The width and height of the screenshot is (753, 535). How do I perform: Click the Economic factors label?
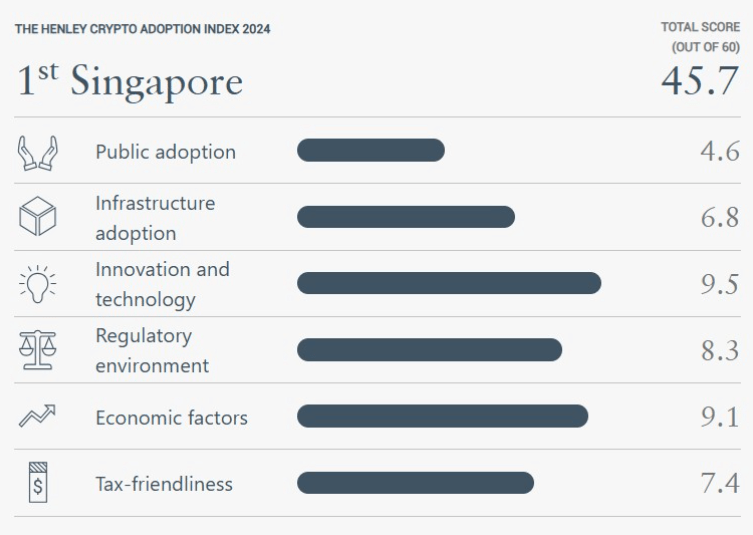point(171,417)
